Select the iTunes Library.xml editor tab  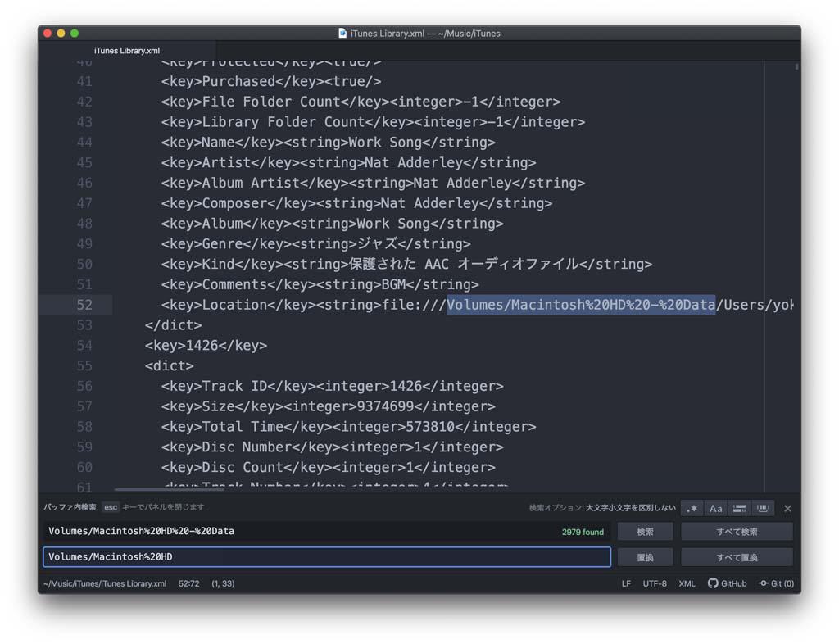click(127, 51)
